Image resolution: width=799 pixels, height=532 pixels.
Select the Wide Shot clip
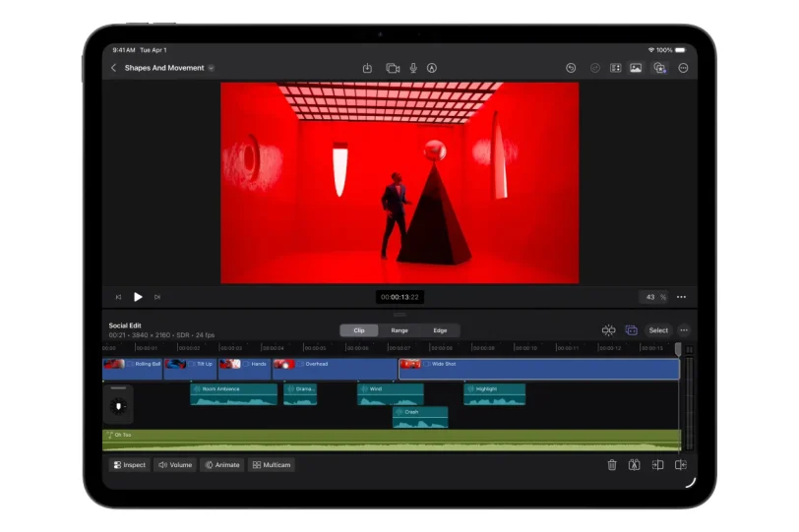[x=539, y=369]
